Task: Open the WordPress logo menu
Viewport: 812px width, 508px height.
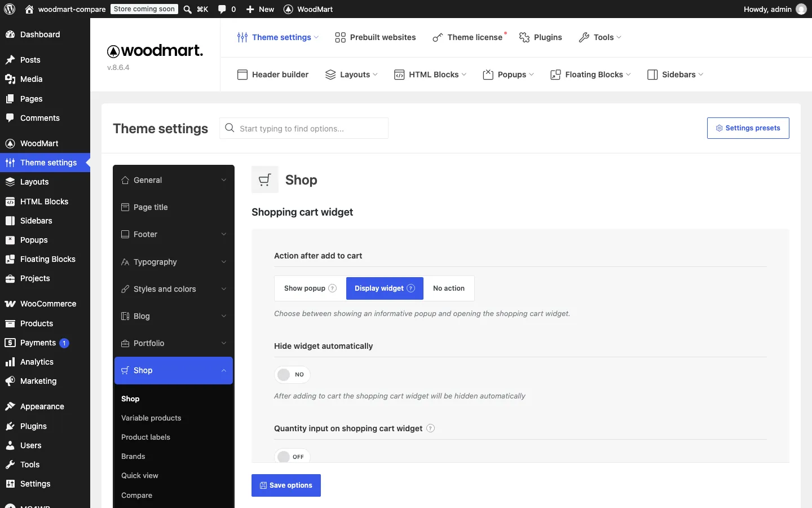Action: pos(10,9)
